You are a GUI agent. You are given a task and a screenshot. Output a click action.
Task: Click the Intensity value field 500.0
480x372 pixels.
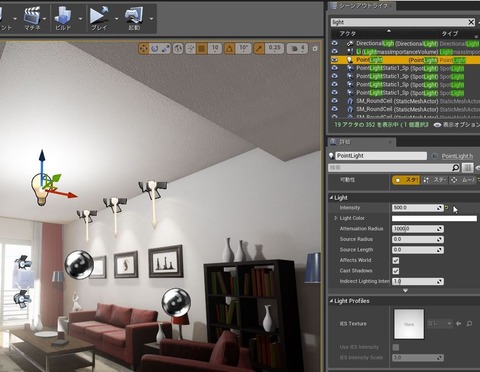418,208
